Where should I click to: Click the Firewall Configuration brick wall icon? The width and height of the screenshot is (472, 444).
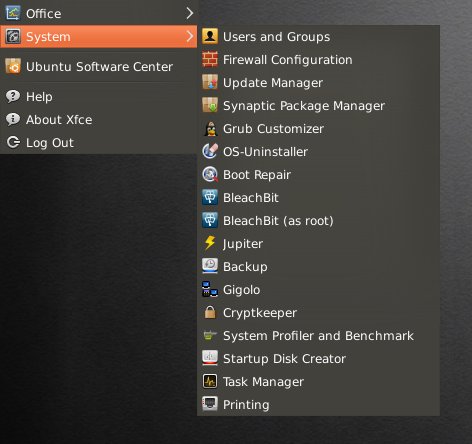point(210,59)
